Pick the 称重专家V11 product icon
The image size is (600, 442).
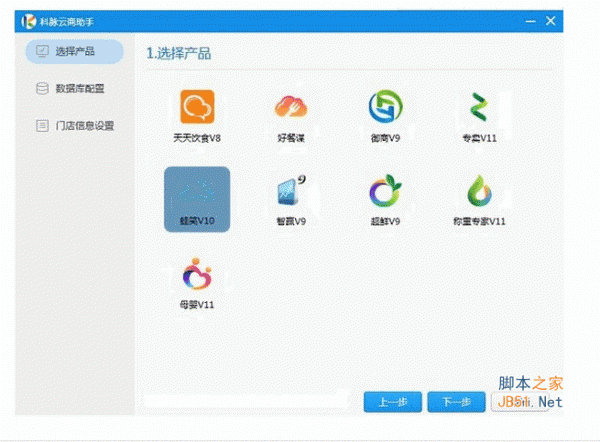click(x=479, y=191)
